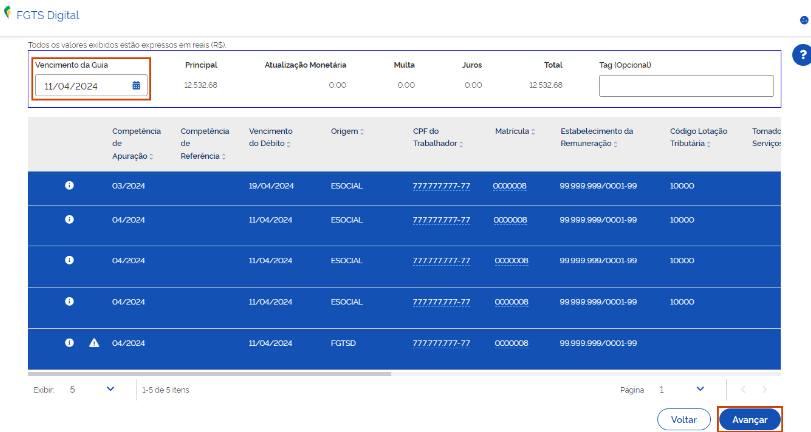This screenshot has width=811, height=432.
Task: Go to previous page arrow
Action: (x=743, y=390)
